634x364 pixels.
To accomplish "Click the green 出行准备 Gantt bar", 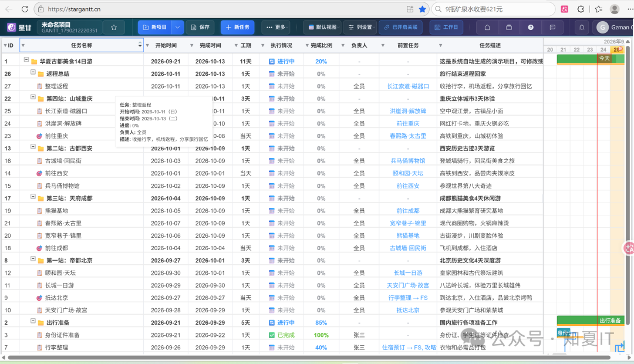I will [591, 321].
